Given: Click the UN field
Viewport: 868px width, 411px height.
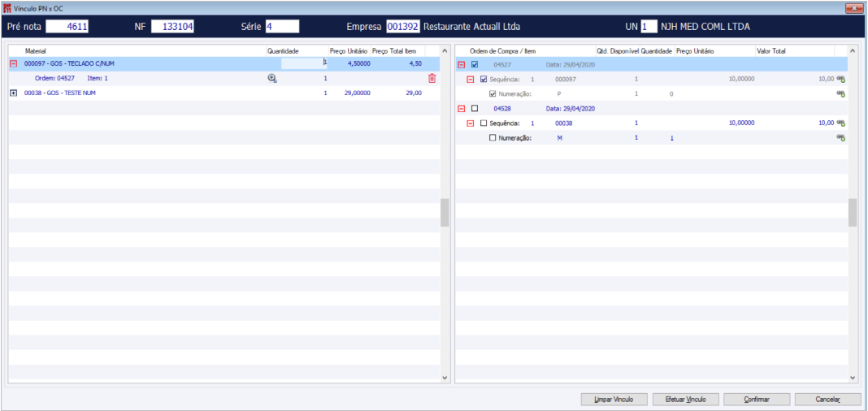Looking at the screenshot, I should coord(649,27).
